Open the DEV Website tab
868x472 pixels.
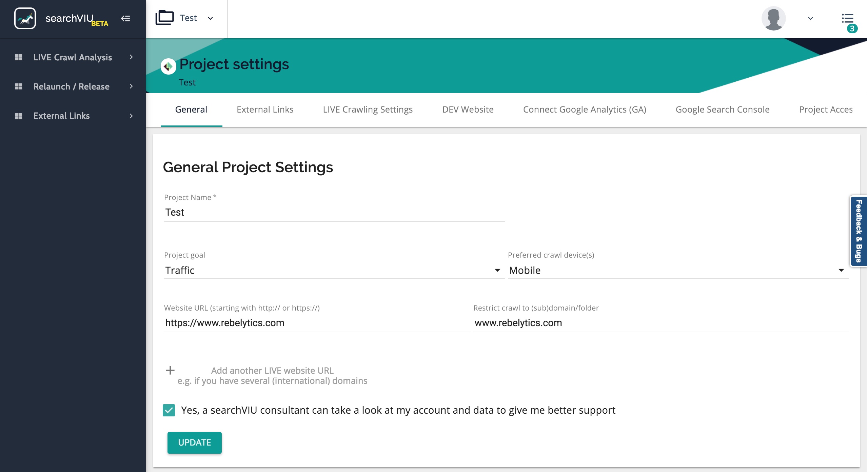468,110
